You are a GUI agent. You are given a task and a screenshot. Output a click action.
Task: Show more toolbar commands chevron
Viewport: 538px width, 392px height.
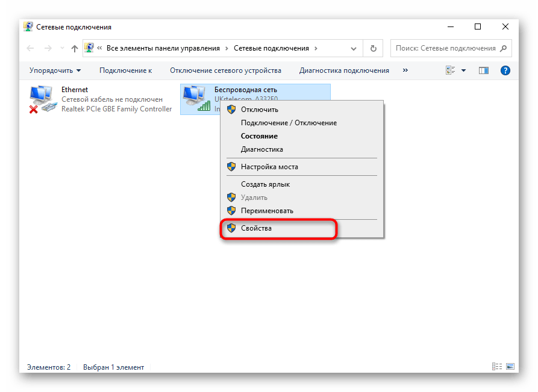point(405,70)
